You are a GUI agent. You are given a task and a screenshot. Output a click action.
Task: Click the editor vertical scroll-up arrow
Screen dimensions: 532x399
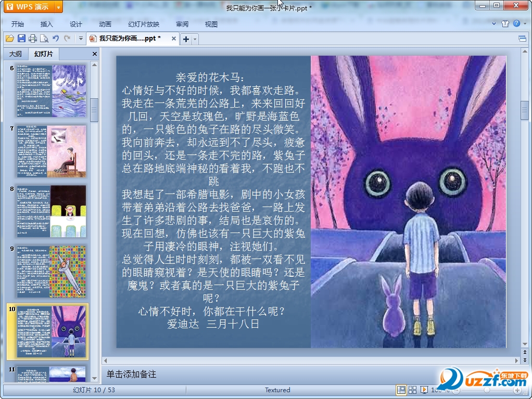coord(525,52)
